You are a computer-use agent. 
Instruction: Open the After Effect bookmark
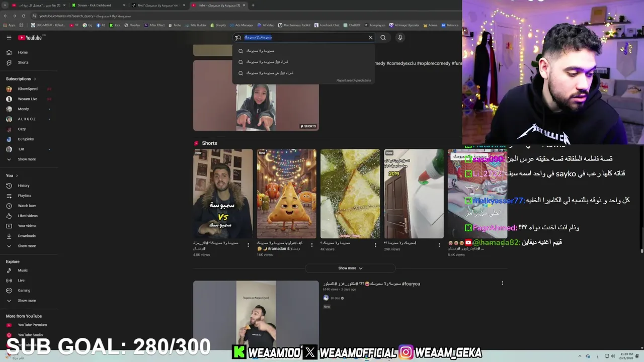[x=154, y=25]
